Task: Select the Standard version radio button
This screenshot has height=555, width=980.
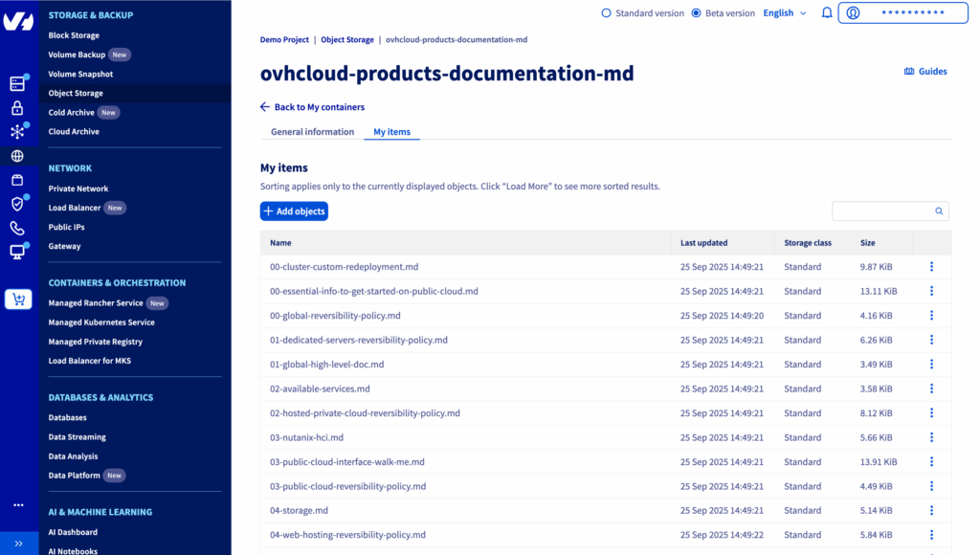Action: point(606,13)
